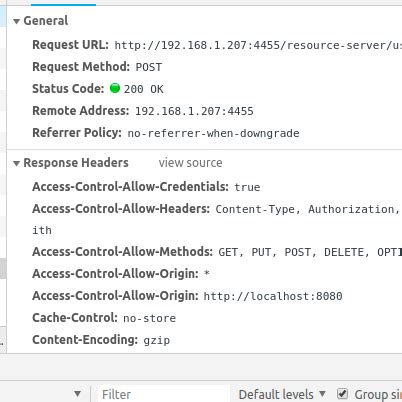Screen dimensions: 402x402
Task: Select the http://localhost:8080 origin value
Action: point(273,296)
